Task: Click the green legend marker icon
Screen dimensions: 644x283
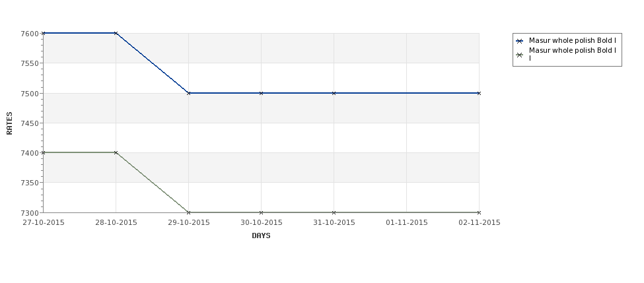Action: pyautogui.click(x=520, y=55)
